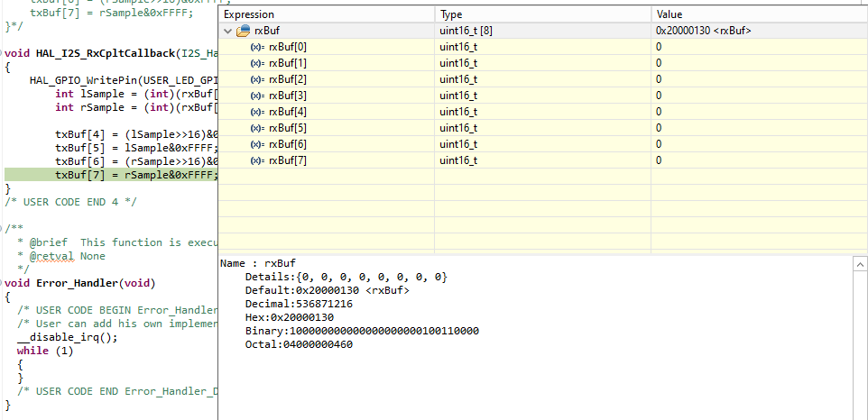Click the variable icon beside rxBuf[3]
Image resolution: width=868 pixels, height=420 pixels.
257,96
